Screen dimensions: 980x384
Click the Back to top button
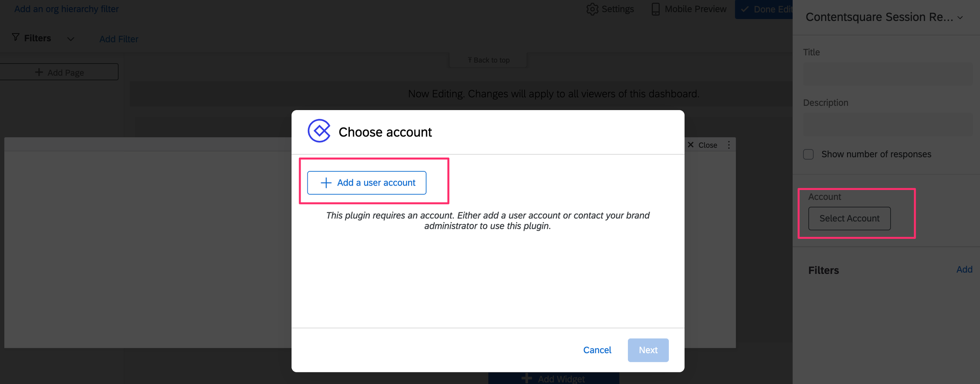point(488,60)
